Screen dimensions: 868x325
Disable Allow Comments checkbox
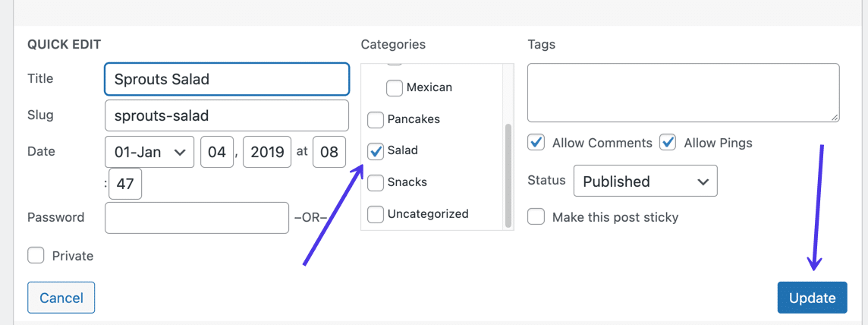(536, 143)
